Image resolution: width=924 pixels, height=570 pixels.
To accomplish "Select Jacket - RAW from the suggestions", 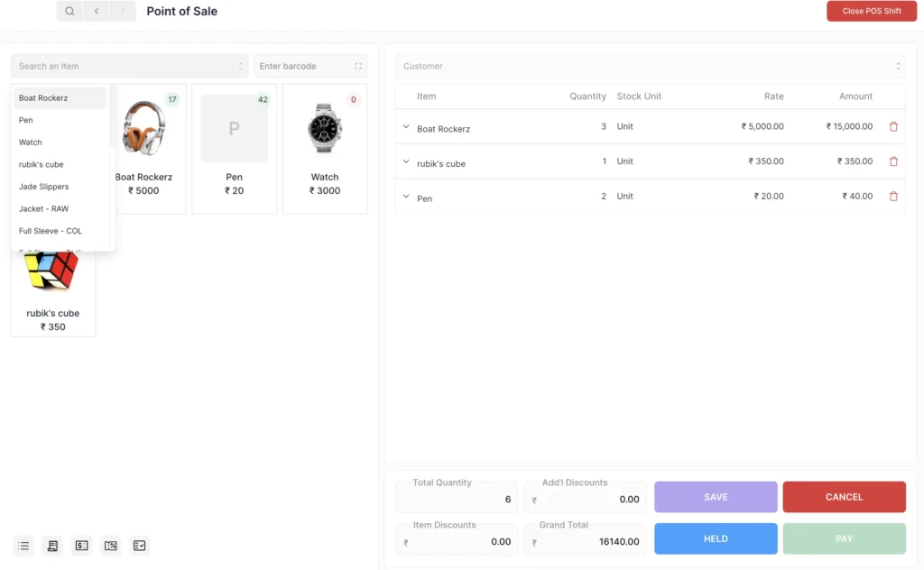I will click(60, 209).
